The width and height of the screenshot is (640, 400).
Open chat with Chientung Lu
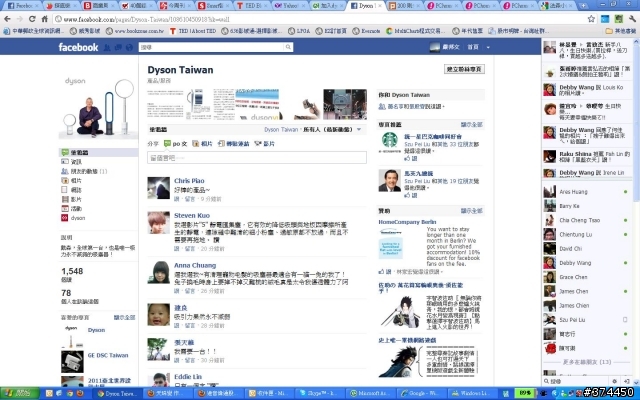coord(586,235)
